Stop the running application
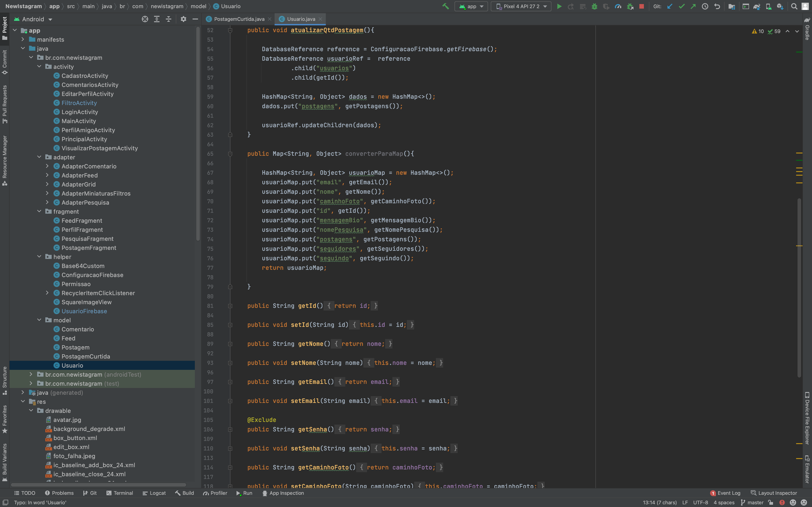Screen dimensions: 812x507 tap(641, 6)
